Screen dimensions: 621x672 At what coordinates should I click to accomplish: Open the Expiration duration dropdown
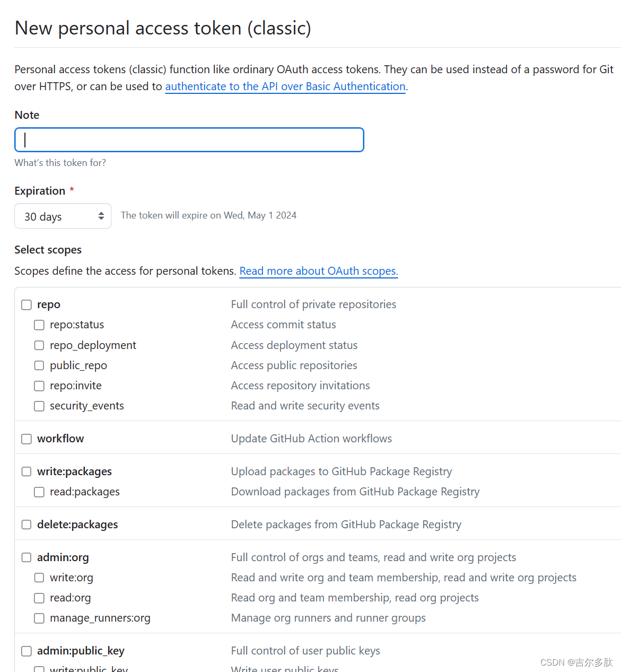tap(63, 216)
